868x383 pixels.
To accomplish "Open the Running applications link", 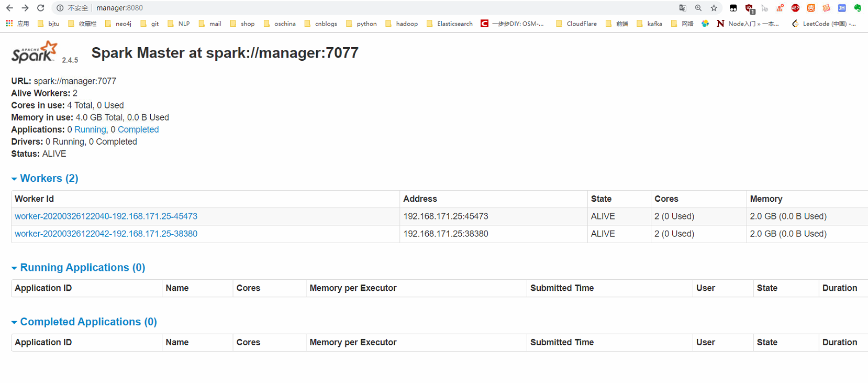I will pos(90,129).
